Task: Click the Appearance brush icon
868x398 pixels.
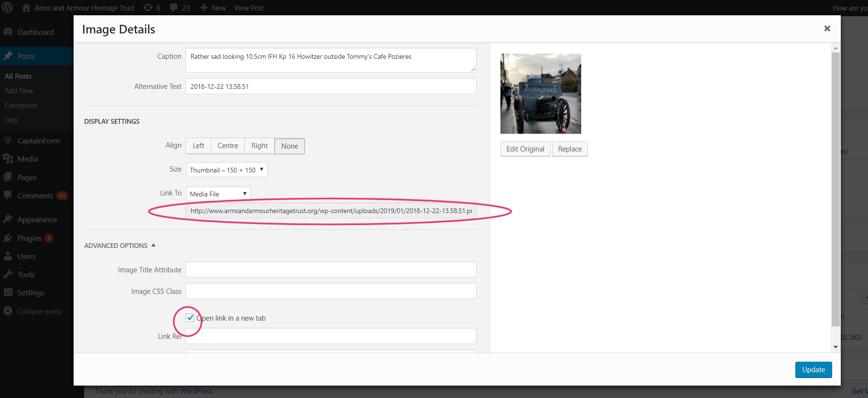Action: (x=8, y=219)
